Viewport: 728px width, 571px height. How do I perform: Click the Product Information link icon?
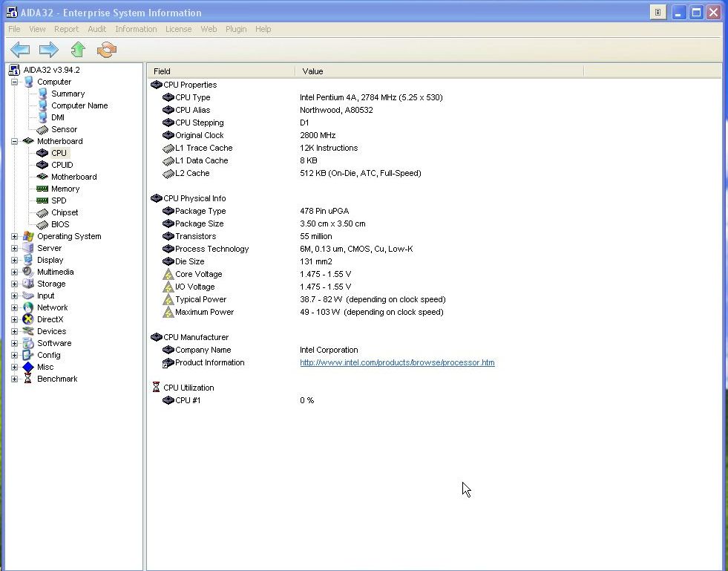coord(168,363)
